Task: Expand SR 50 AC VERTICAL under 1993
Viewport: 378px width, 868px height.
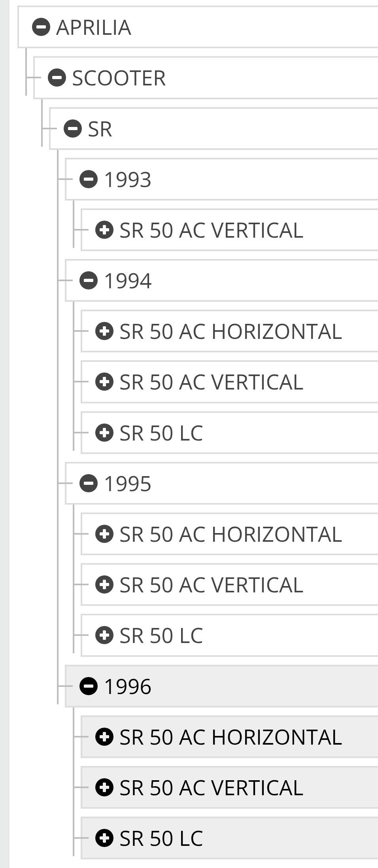Action: coord(104,230)
